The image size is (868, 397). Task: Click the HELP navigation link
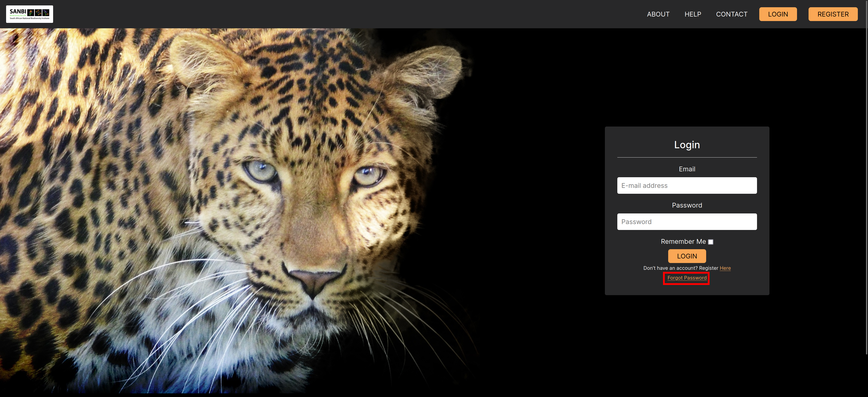tap(693, 14)
